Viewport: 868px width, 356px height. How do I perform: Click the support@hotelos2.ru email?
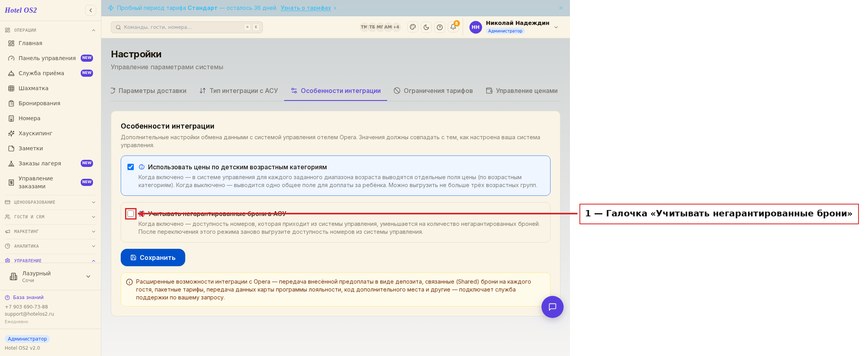coord(29,314)
